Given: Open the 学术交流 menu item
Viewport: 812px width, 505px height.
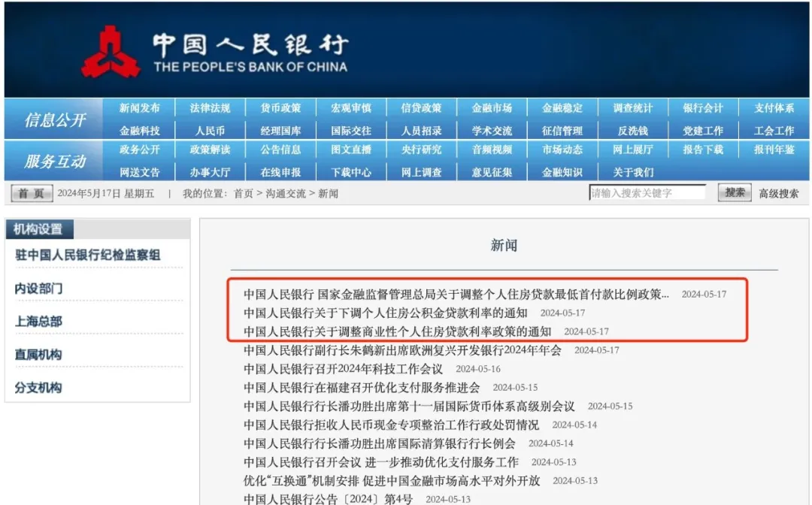Looking at the screenshot, I should pyautogui.click(x=492, y=131).
